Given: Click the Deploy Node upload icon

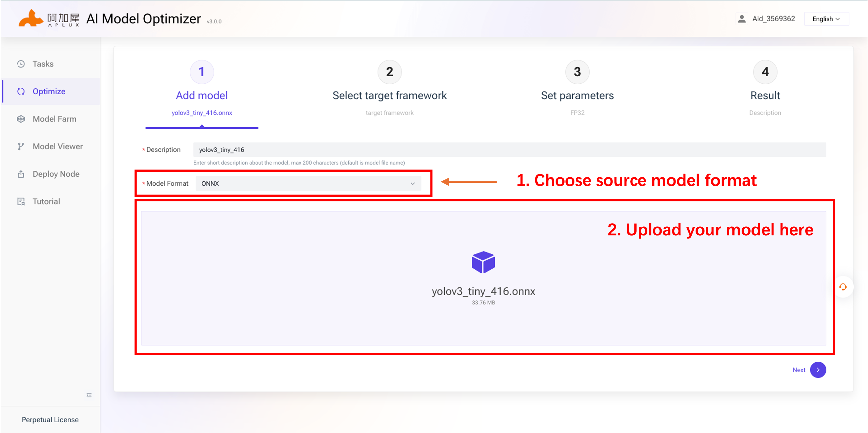Looking at the screenshot, I should (21, 174).
